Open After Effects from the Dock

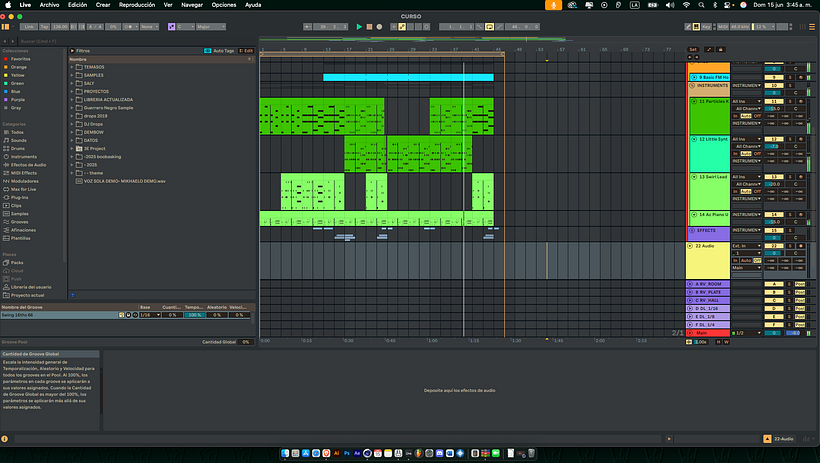click(357, 453)
